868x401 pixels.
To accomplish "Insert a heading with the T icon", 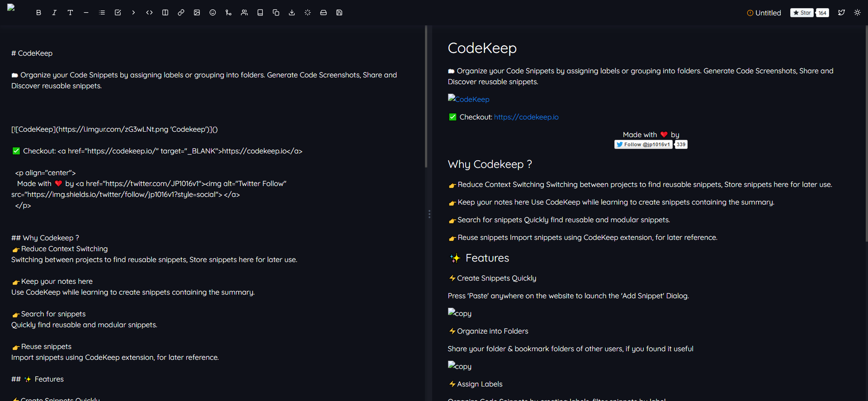I will point(70,13).
